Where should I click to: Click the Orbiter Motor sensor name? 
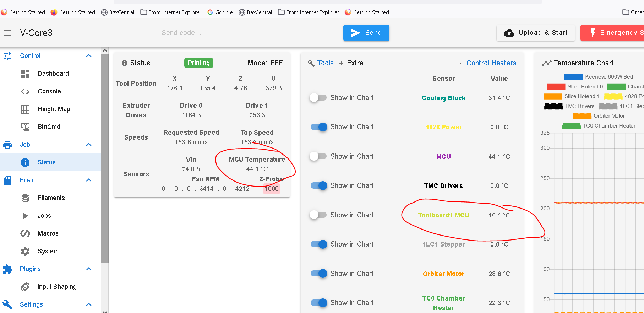(x=443, y=274)
